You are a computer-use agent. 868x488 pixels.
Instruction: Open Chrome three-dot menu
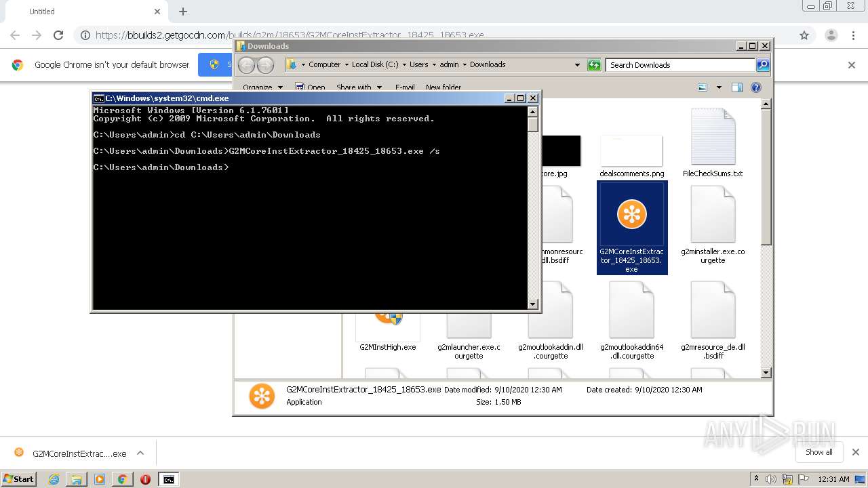(x=854, y=35)
